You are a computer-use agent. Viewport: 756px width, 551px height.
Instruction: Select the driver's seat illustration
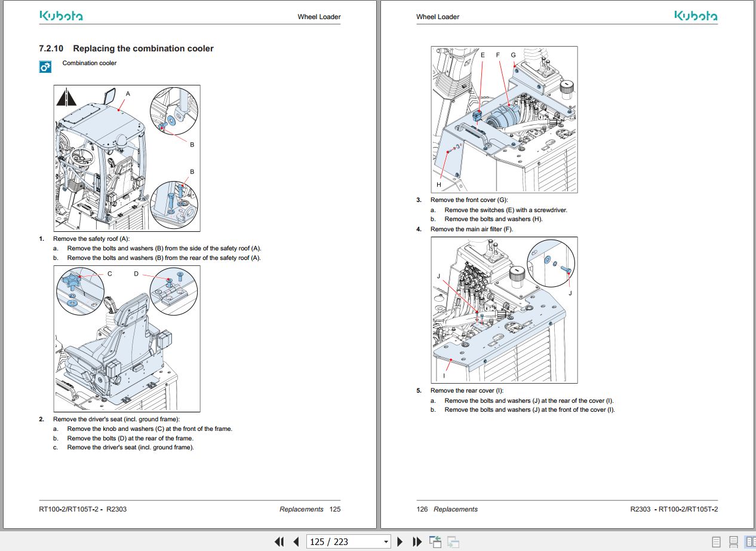click(126, 338)
